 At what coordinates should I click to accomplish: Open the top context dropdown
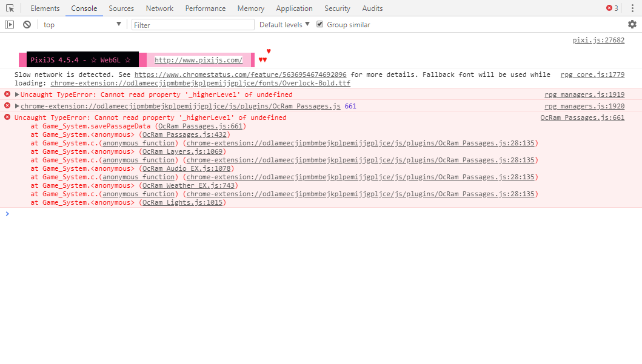tap(82, 25)
